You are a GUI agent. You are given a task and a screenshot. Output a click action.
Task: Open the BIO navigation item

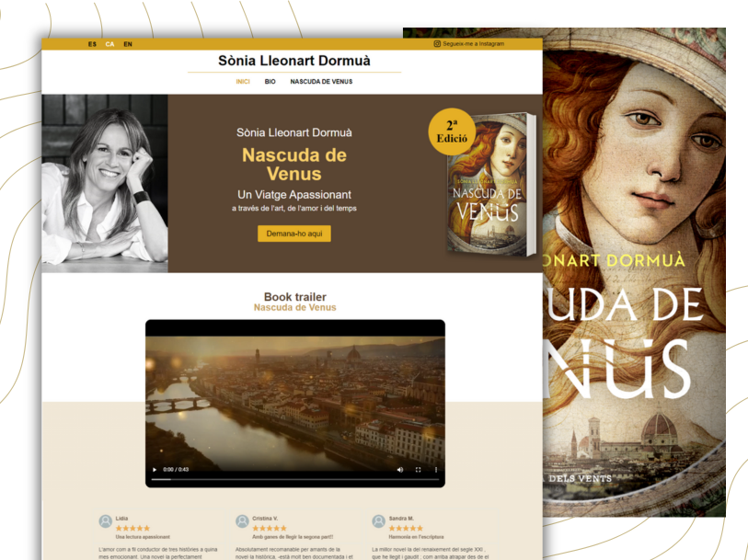tap(270, 81)
